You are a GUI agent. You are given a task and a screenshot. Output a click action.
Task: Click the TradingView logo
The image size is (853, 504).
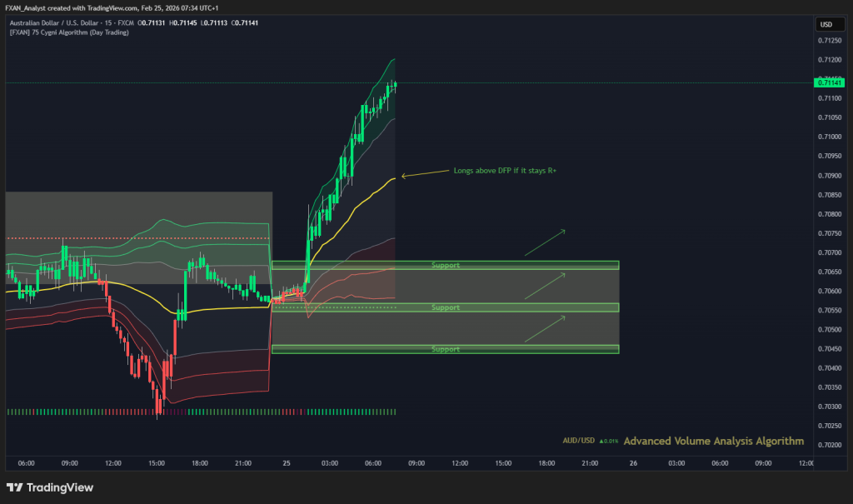click(x=50, y=487)
